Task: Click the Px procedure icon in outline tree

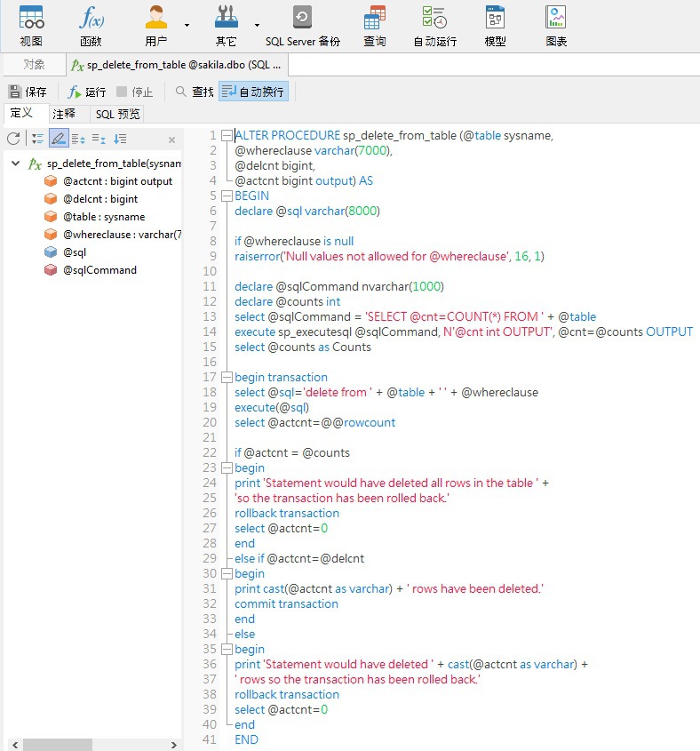Action: 35,164
